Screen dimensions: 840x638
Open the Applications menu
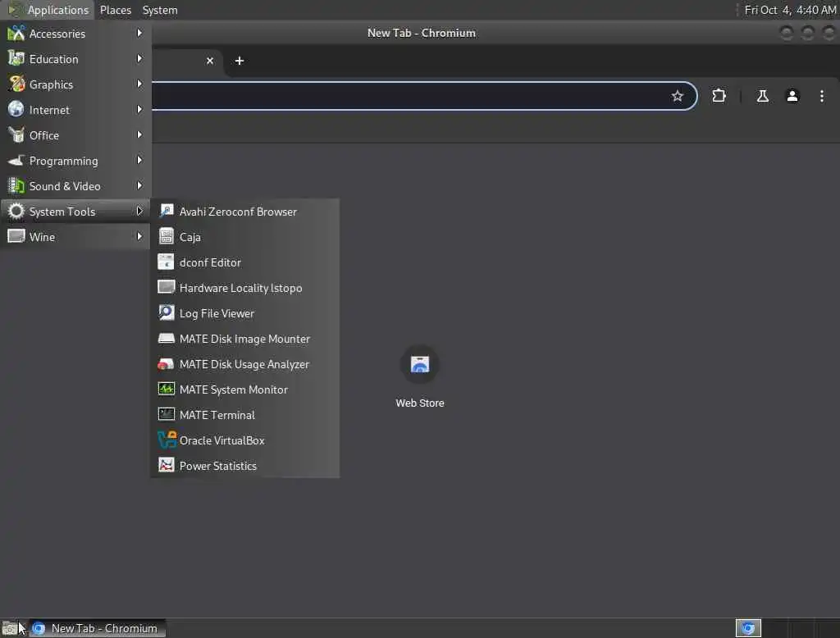point(48,10)
